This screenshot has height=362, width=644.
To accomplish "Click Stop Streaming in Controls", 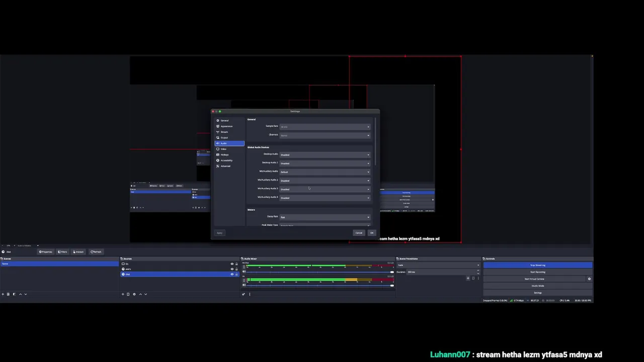I will [x=537, y=265].
